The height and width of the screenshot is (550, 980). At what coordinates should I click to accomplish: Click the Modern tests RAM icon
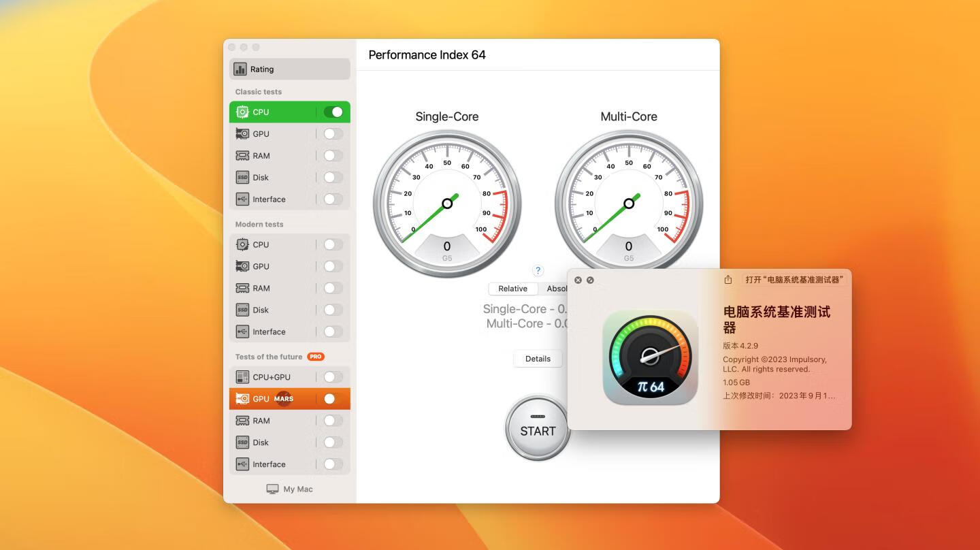click(242, 288)
